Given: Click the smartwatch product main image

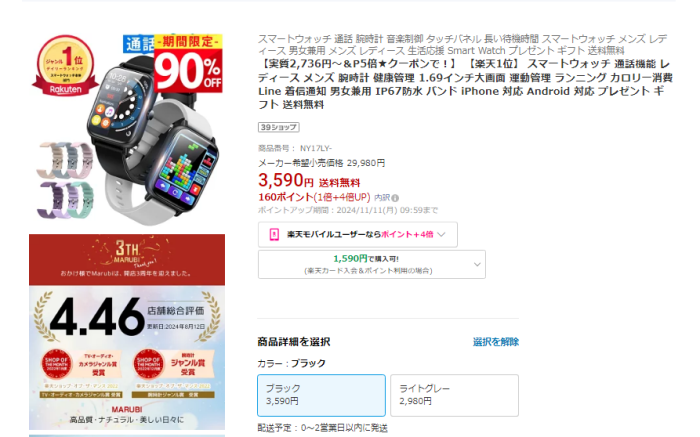Looking at the screenshot, I should point(127,129).
